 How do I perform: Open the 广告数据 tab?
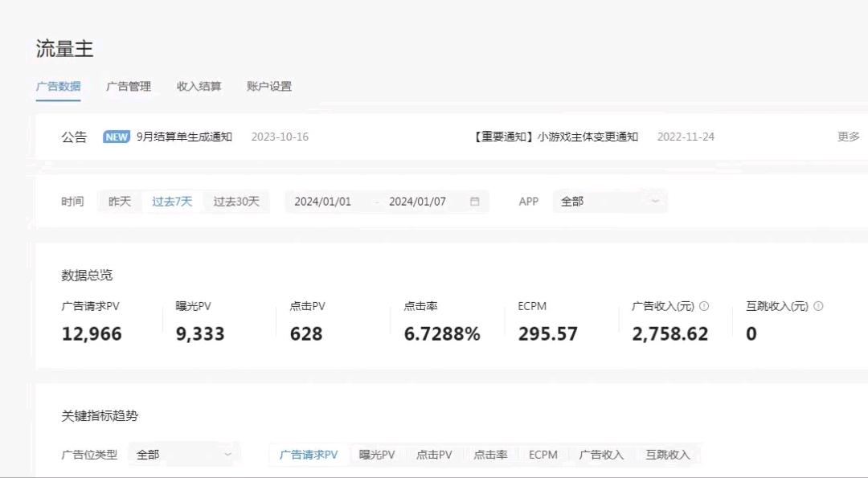click(x=58, y=86)
